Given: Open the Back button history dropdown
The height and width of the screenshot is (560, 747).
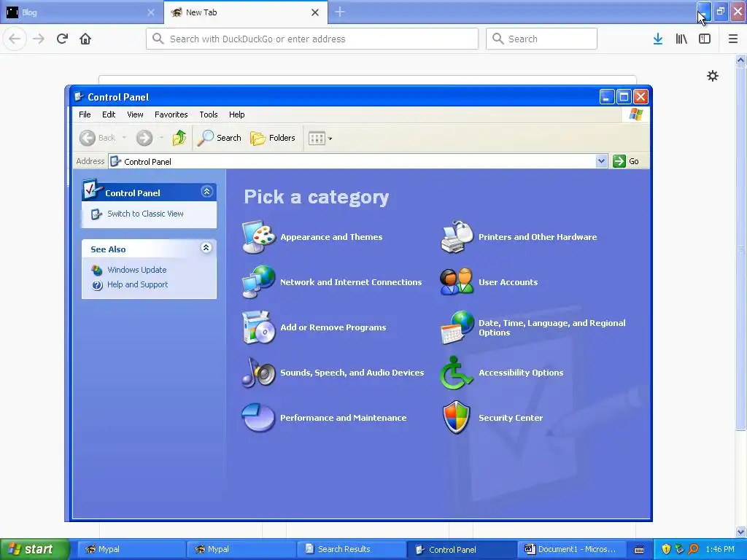Looking at the screenshot, I should tap(124, 138).
